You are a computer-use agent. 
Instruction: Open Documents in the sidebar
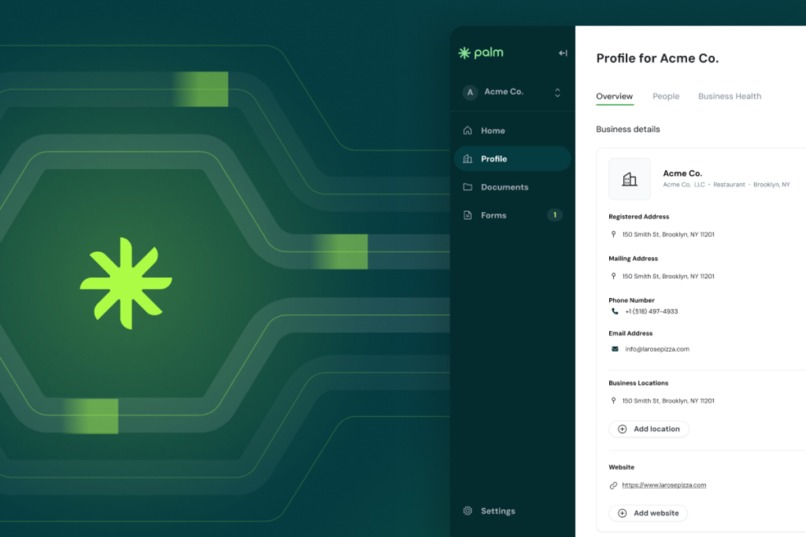pos(512,187)
